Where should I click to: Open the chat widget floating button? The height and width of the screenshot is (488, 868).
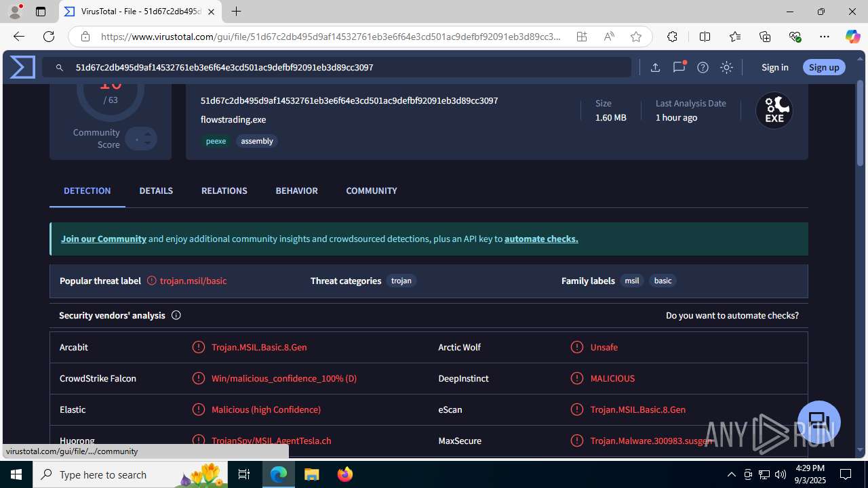819,422
